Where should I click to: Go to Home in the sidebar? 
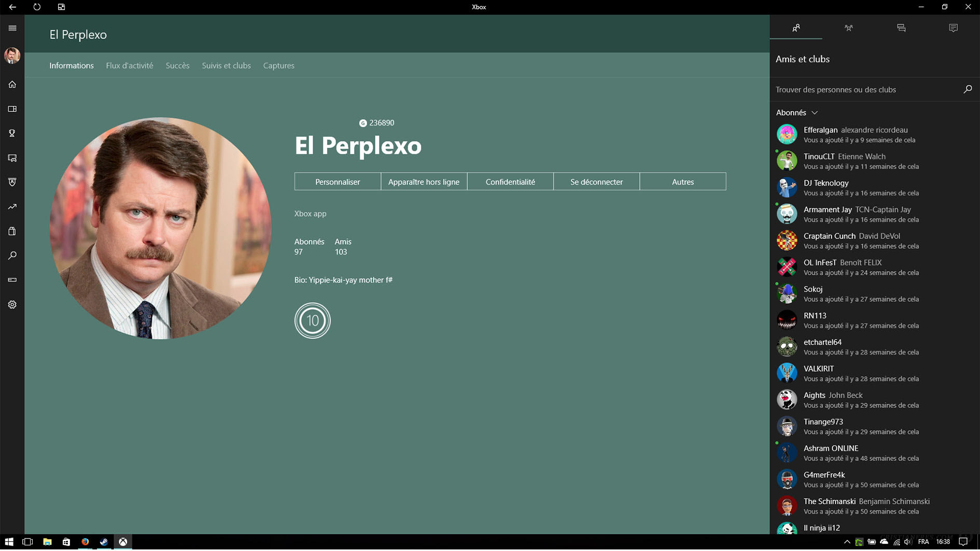pyautogui.click(x=12, y=84)
